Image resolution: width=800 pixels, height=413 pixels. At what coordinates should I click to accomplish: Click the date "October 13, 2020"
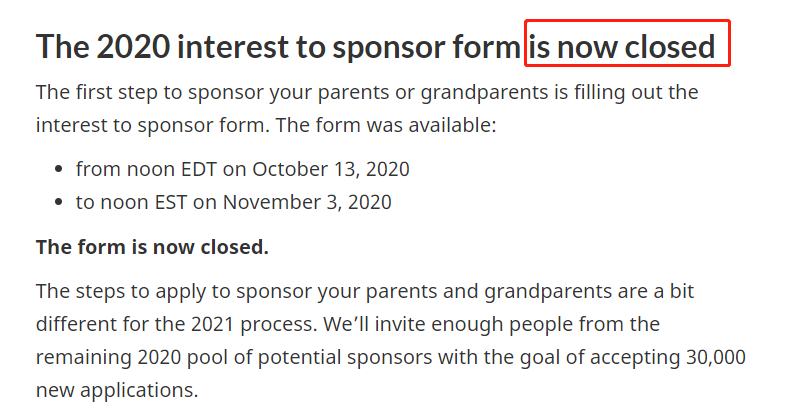(330, 169)
